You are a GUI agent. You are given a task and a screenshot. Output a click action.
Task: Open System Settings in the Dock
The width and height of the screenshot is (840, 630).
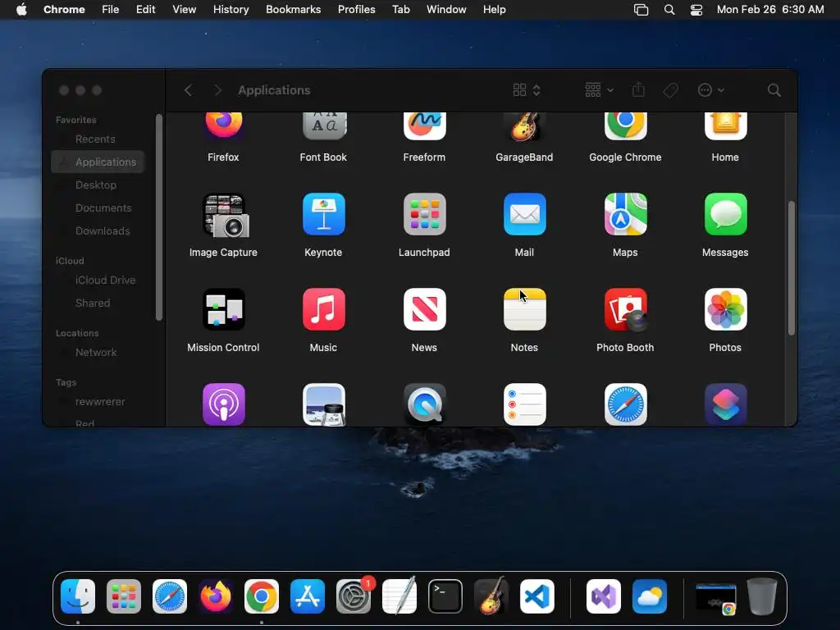[x=354, y=596]
